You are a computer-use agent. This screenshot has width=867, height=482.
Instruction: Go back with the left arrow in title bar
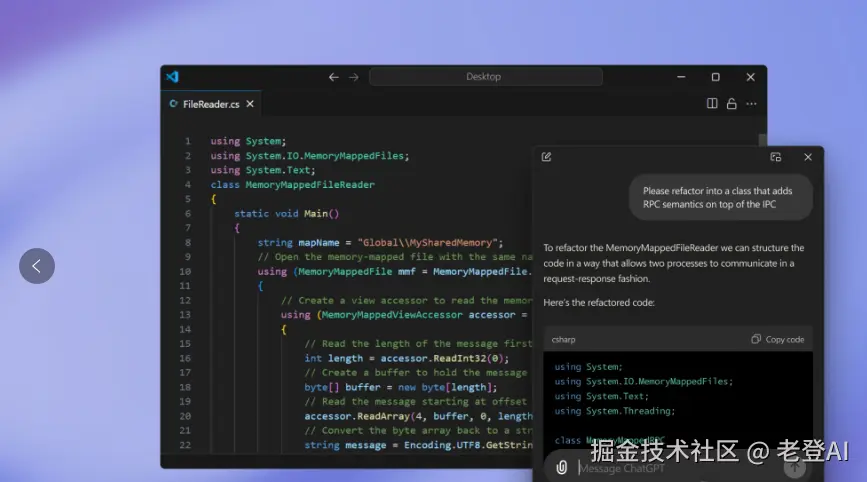click(333, 77)
